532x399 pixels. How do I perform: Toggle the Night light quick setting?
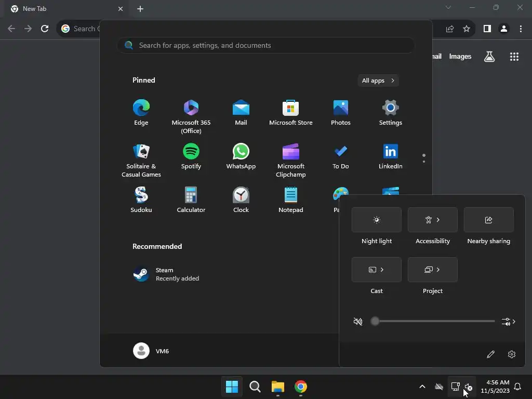pos(377,220)
